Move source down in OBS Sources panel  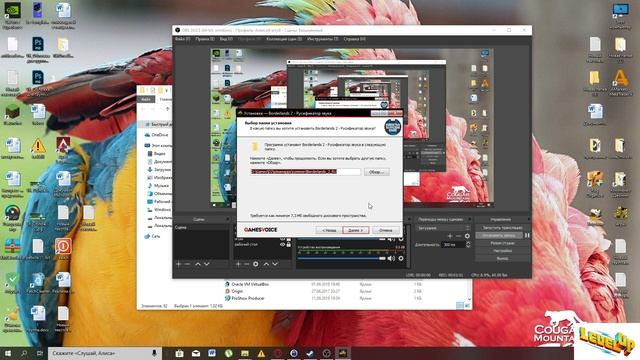coord(275,264)
